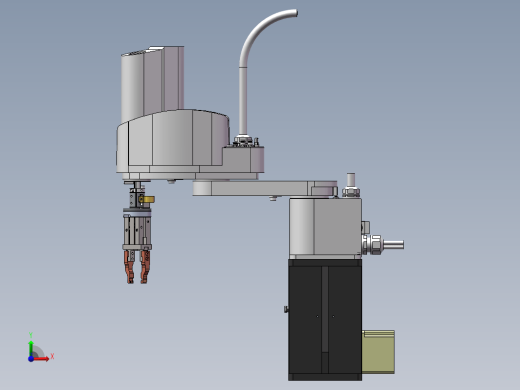
Task: Select the gray motor housing above the base
Action: 325,228
